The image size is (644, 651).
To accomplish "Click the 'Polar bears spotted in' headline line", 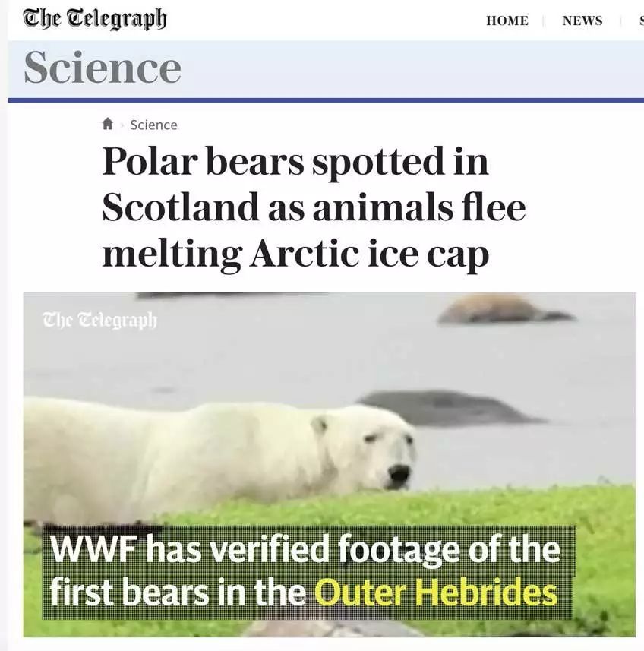I will pos(295,163).
